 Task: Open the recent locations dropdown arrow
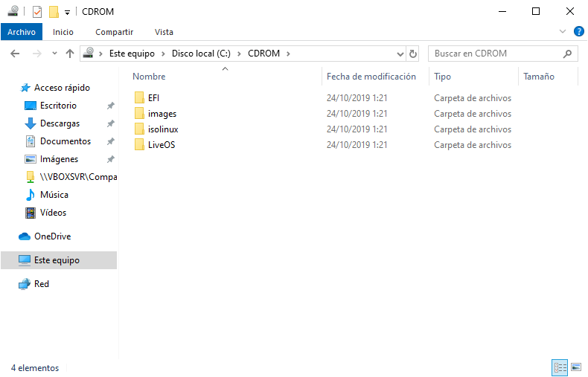(54, 54)
